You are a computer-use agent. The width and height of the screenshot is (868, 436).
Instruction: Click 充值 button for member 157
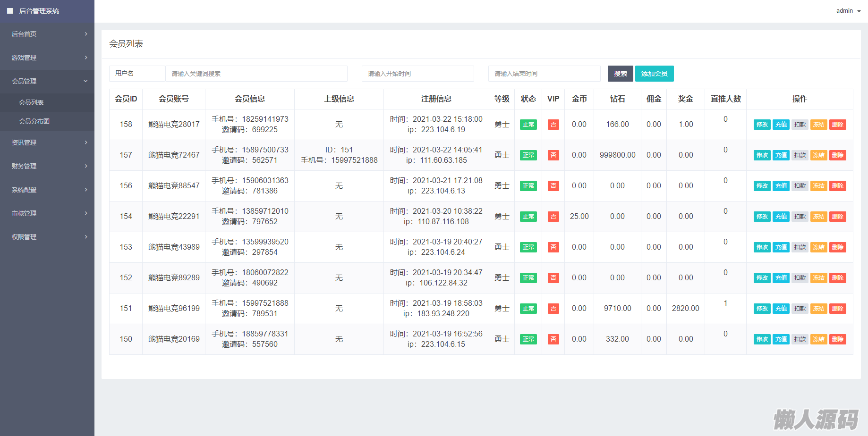pyautogui.click(x=781, y=155)
